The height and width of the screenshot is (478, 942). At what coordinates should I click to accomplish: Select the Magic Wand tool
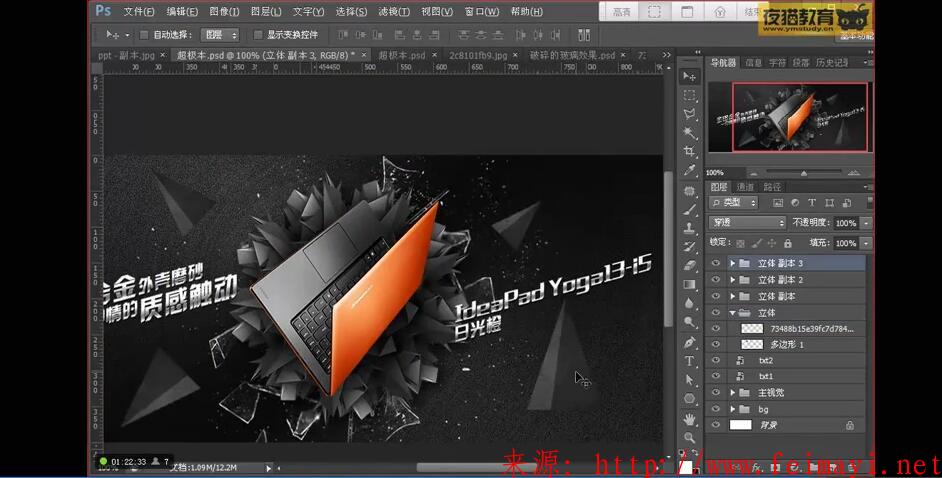pyautogui.click(x=689, y=132)
